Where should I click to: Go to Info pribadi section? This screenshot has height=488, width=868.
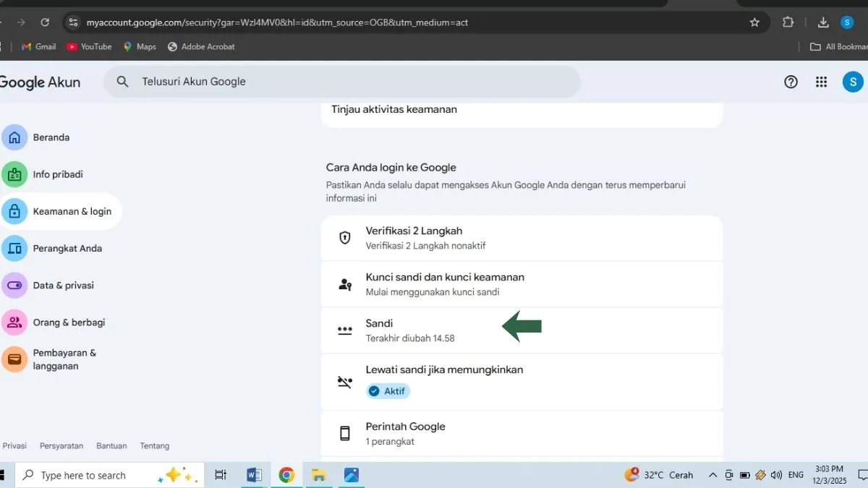pyautogui.click(x=57, y=174)
